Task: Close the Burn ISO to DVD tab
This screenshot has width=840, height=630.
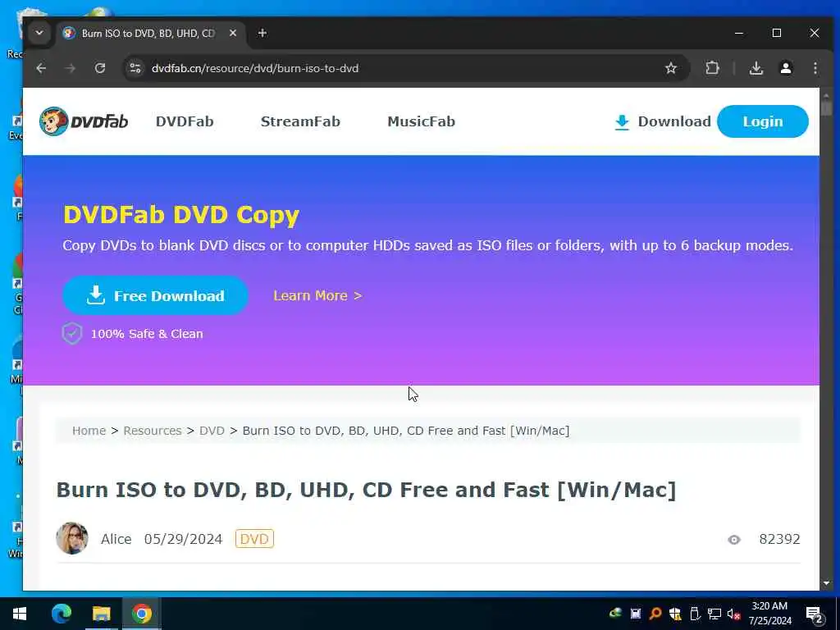Action: click(233, 33)
